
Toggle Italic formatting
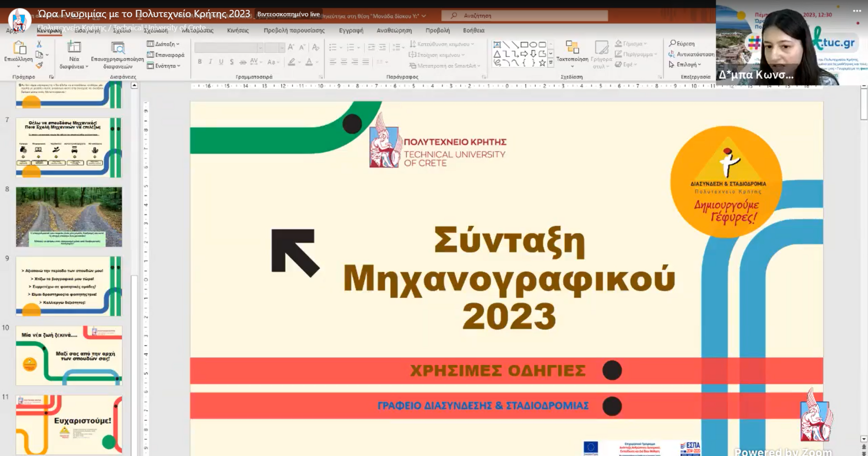pos(210,62)
